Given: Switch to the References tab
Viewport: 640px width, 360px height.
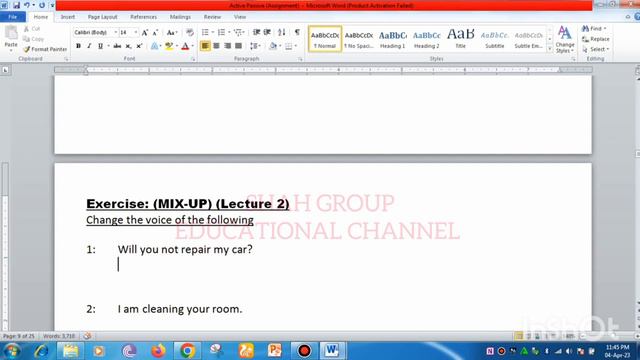Looking at the screenshot, I should point(143,17).
